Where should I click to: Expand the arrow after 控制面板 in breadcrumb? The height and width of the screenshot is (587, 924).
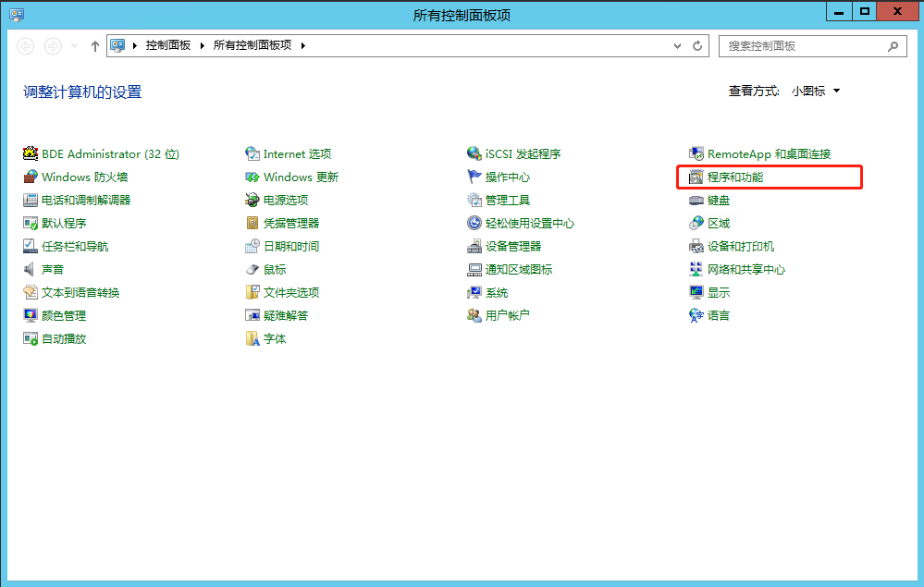tap(203, 45)
